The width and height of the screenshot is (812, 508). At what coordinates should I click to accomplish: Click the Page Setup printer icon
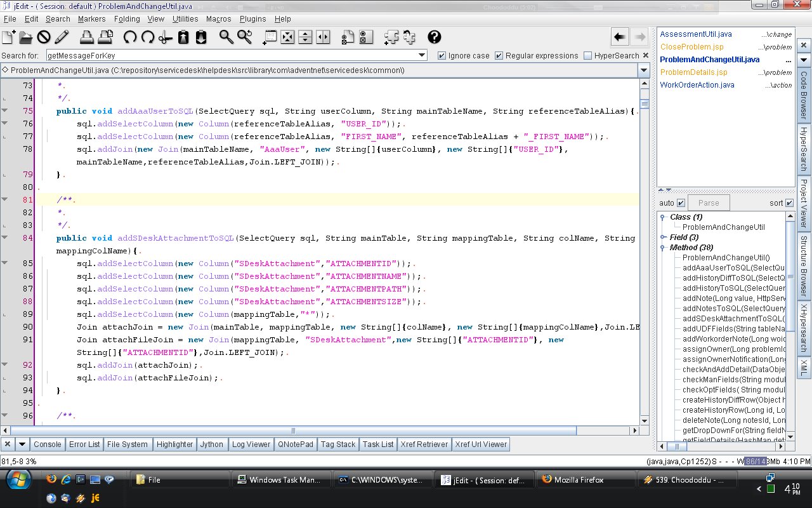tap(105, 37)
